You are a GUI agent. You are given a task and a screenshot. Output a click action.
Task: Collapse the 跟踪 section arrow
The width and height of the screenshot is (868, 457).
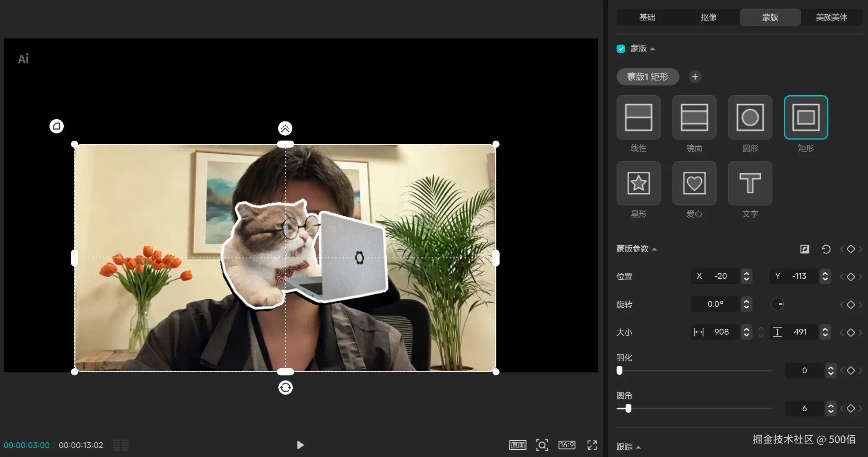(x=638, y=447)
